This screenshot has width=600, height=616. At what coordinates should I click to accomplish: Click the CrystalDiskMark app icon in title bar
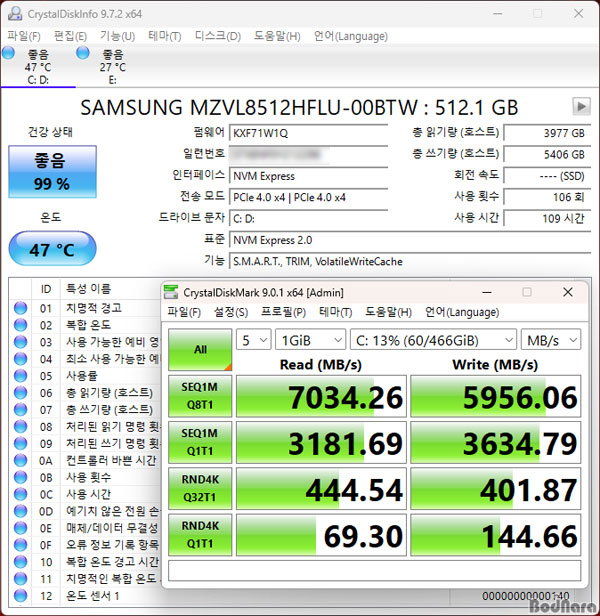[171, 292]
